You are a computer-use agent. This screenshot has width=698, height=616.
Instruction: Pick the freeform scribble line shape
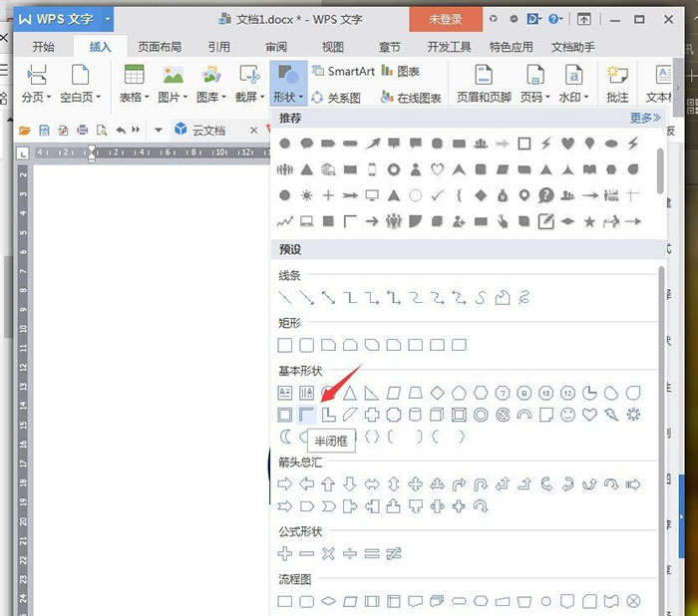pos(523,297)
